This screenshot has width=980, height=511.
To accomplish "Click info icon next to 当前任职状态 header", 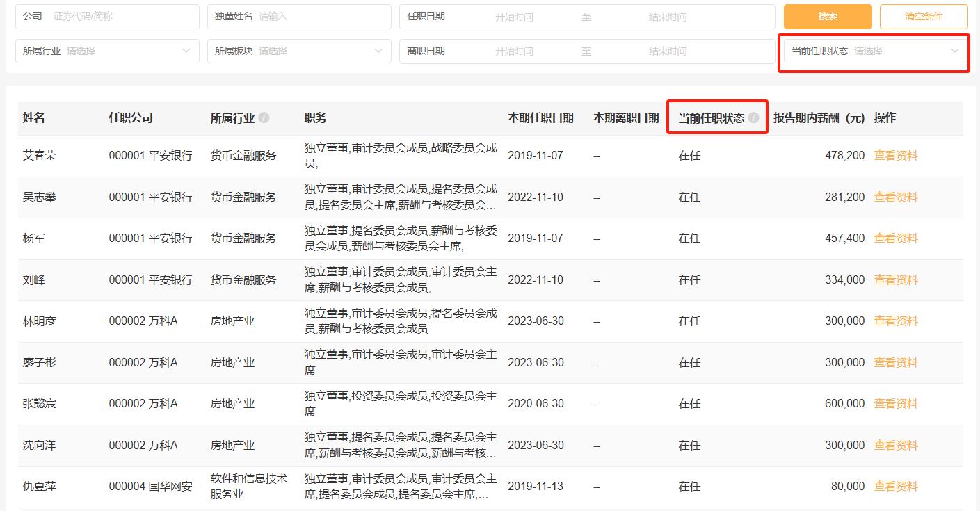I will click(753, 118).
